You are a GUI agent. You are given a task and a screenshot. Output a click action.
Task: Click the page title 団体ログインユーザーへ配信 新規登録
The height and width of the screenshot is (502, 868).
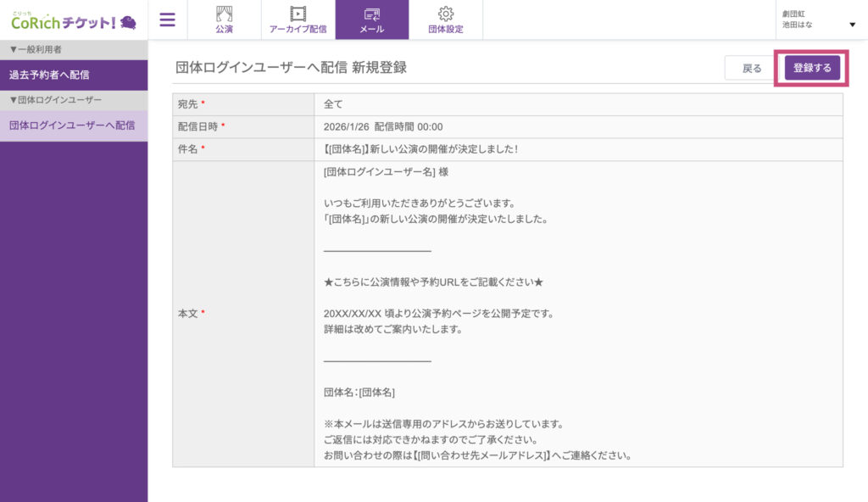tap(291, 68)
